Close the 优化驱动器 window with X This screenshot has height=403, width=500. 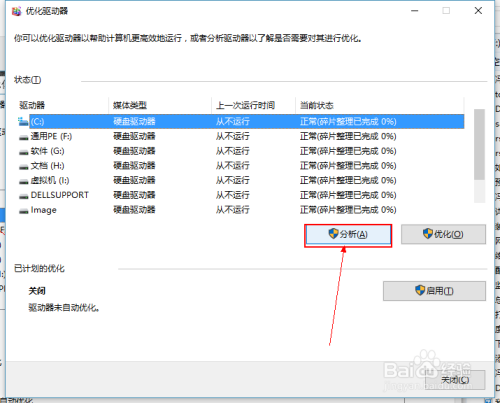[x=478, y=11]
